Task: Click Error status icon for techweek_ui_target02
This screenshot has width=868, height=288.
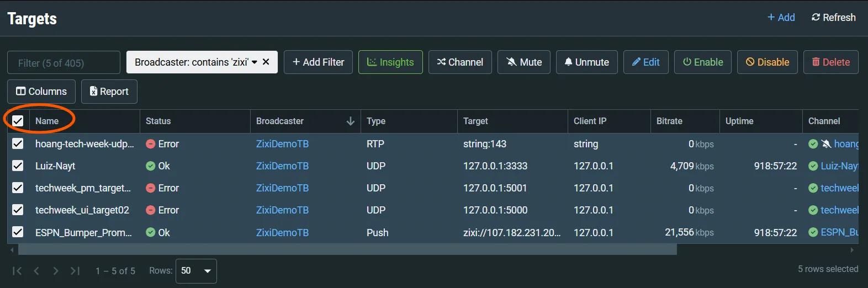Action: click(150, 210)
